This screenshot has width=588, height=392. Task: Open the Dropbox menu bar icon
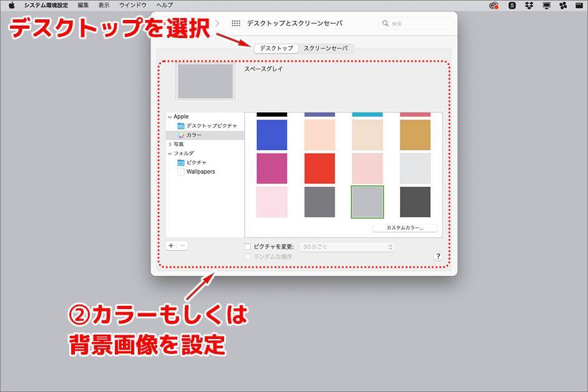(x=529, y=5)
